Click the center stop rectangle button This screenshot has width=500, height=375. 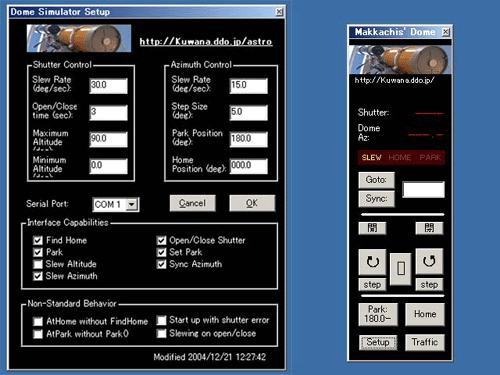(401, 269)
